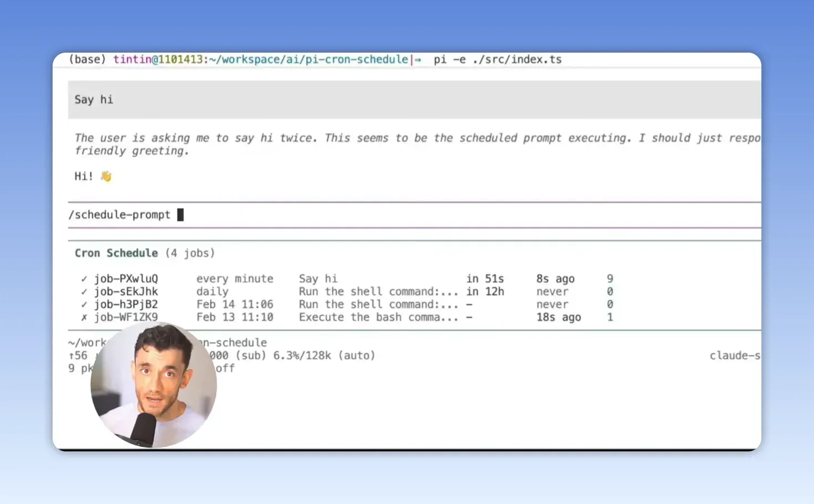Click 'never' last run of job-h3PjB2
814x504 pixels.
pyautogui.click(x=552, y=304)
